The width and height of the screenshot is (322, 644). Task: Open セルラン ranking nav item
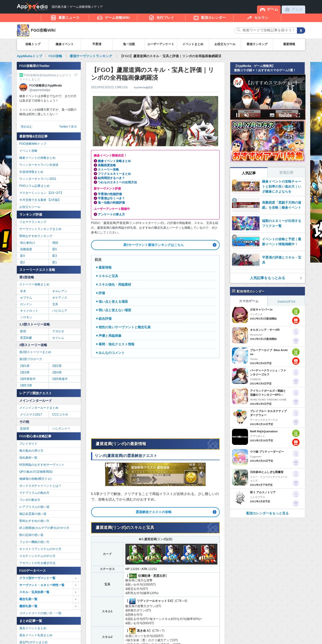click(258, 18)
